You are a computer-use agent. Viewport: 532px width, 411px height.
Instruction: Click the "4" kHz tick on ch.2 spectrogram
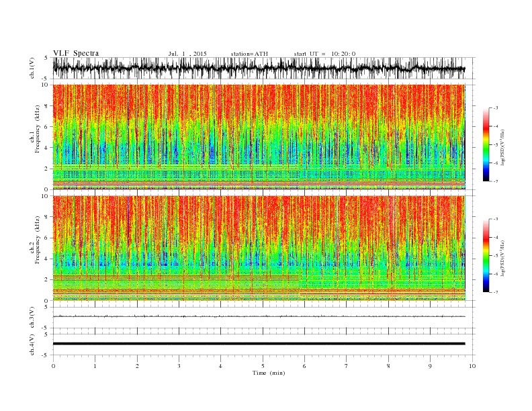tap(47, 259)
